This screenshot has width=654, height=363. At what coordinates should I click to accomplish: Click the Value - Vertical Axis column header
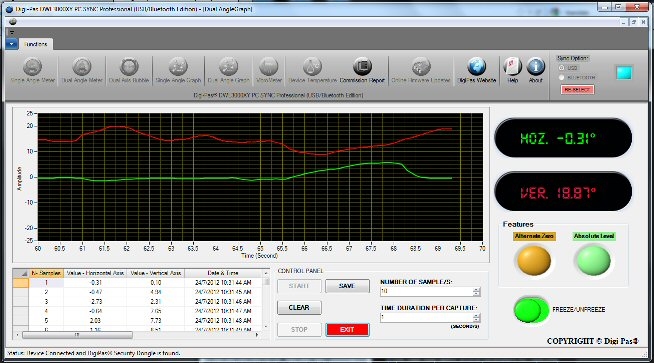pyautogui.click(x=156, y=273)
